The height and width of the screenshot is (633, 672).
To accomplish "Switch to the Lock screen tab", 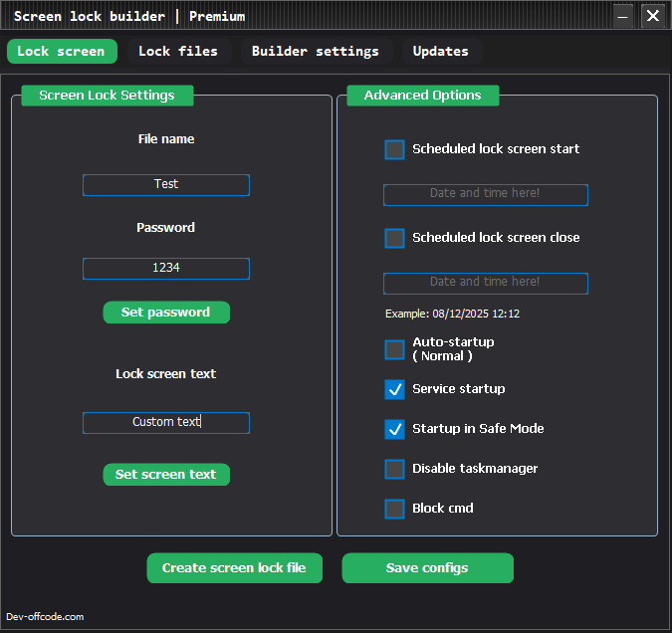I will pos(62,52).
